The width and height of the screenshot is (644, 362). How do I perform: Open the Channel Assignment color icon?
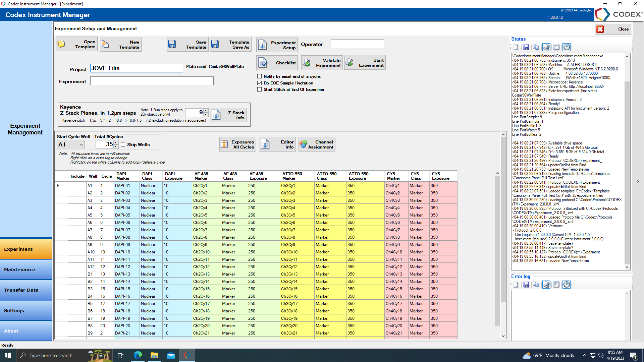[x=304, y=144]
